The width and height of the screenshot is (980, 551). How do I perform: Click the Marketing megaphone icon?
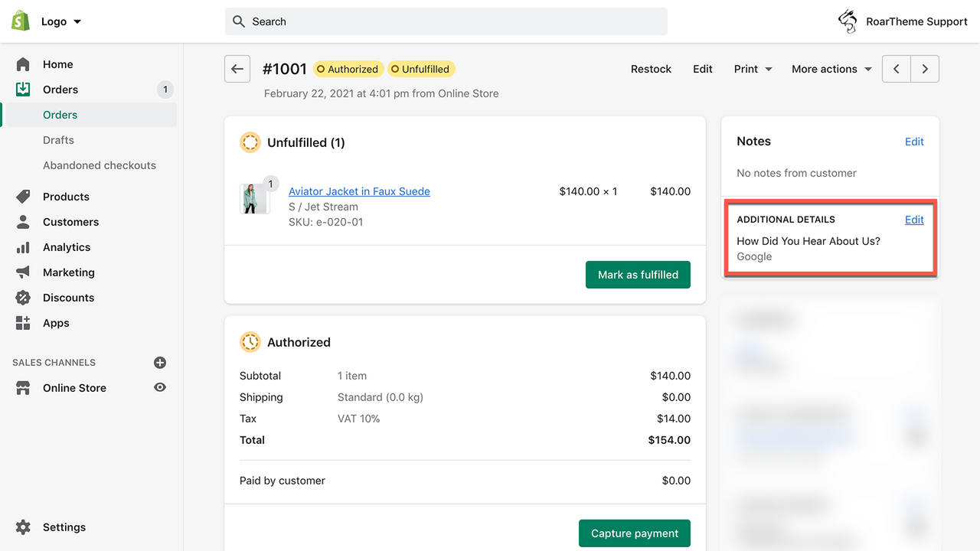point(23,272)
